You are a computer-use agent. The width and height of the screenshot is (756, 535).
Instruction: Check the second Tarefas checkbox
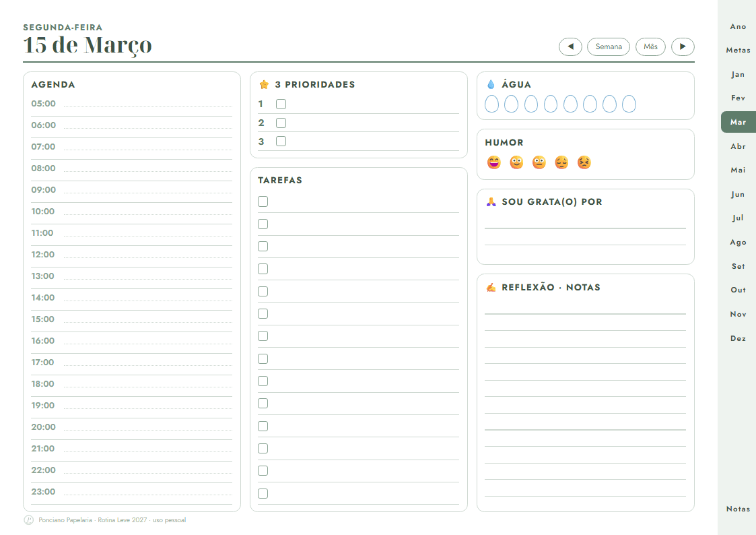point(263,224)
